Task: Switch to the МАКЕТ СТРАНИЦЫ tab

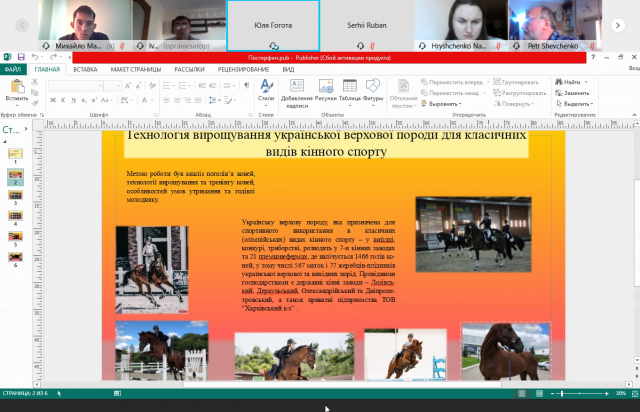Action: coord(135,69)
